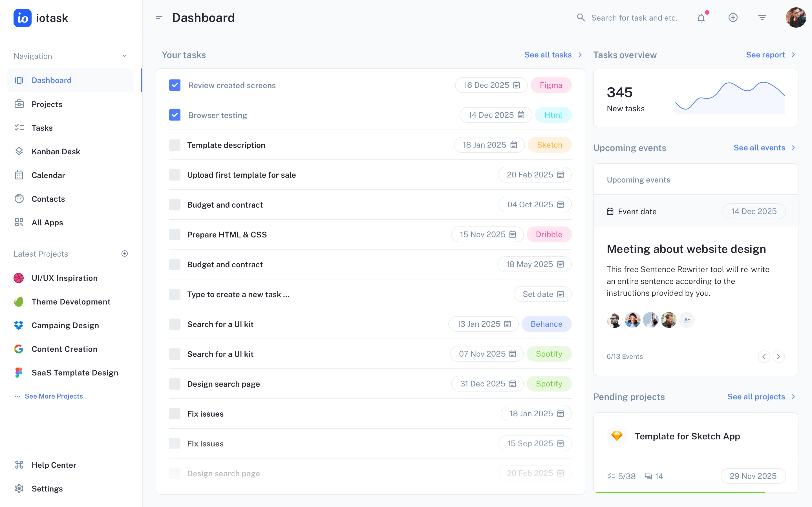Screen dimensions: 812x507
Task: Toggle sidebar with the hamburger icon
Action: pyautogui.click(x=159, y=17)
